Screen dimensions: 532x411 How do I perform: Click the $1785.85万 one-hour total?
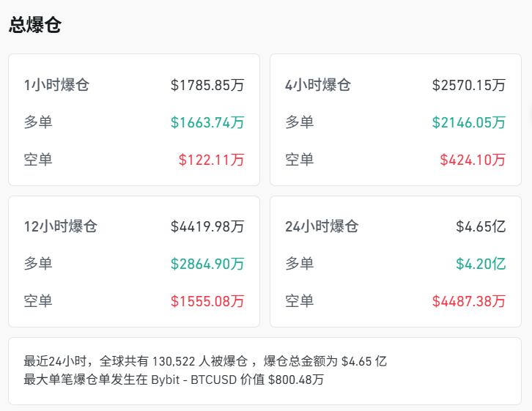207,85
